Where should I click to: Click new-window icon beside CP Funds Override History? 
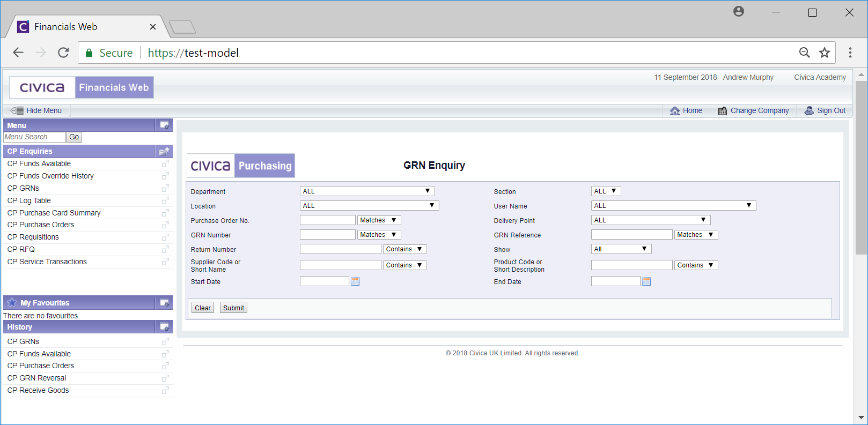165,176
